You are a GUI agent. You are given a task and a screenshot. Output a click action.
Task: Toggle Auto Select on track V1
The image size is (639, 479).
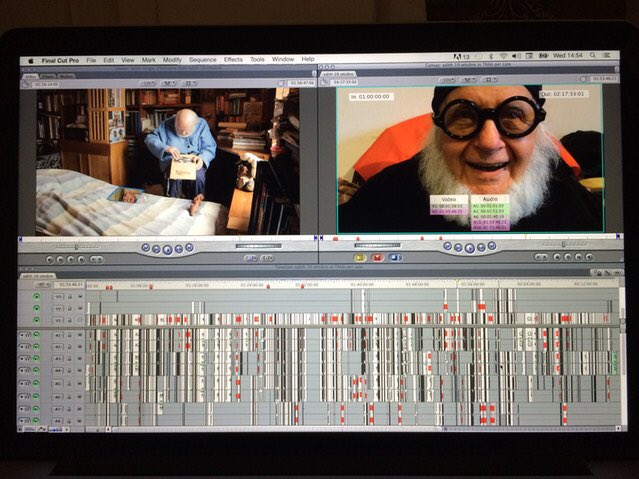point(80,320)
